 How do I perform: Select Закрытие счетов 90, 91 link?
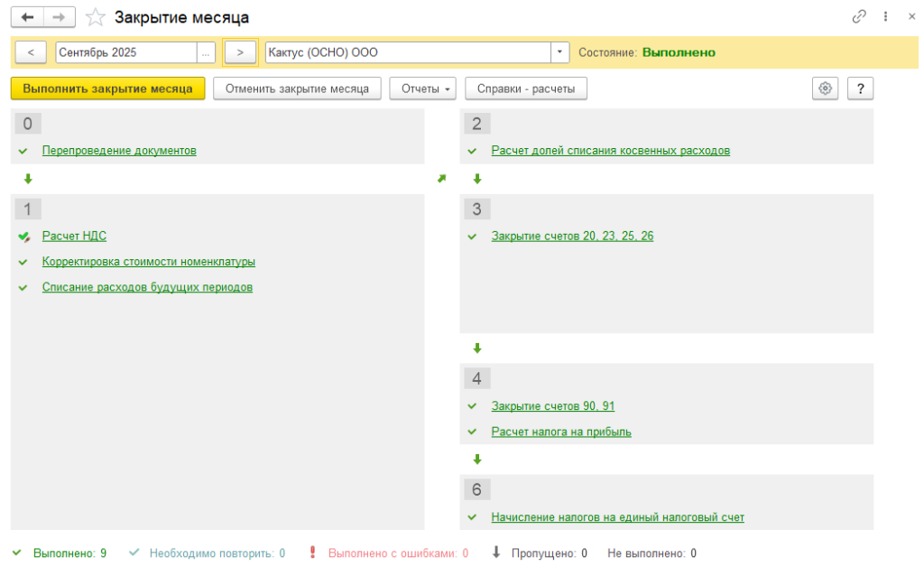pyautogui.click(x=553, y=406)
